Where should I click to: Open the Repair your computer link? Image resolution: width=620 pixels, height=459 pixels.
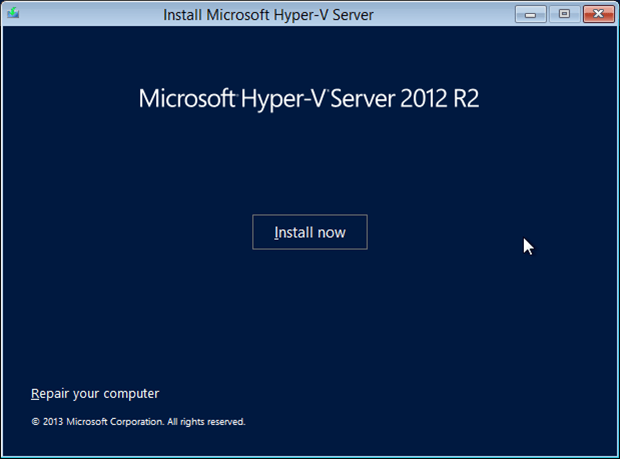tap(95, 393)
